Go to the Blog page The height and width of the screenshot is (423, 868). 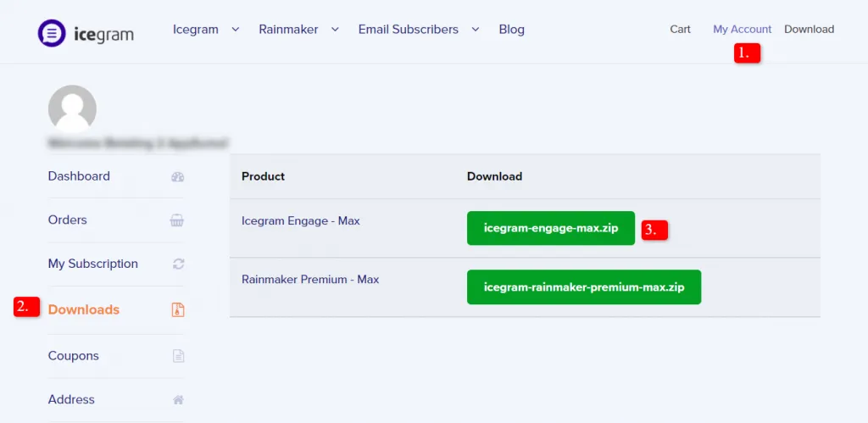point(511,30)
